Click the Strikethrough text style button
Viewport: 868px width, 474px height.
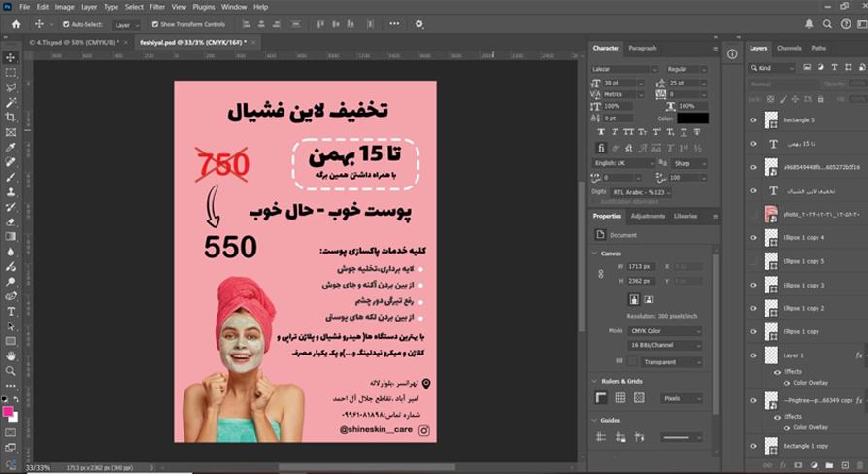point(697,132)
